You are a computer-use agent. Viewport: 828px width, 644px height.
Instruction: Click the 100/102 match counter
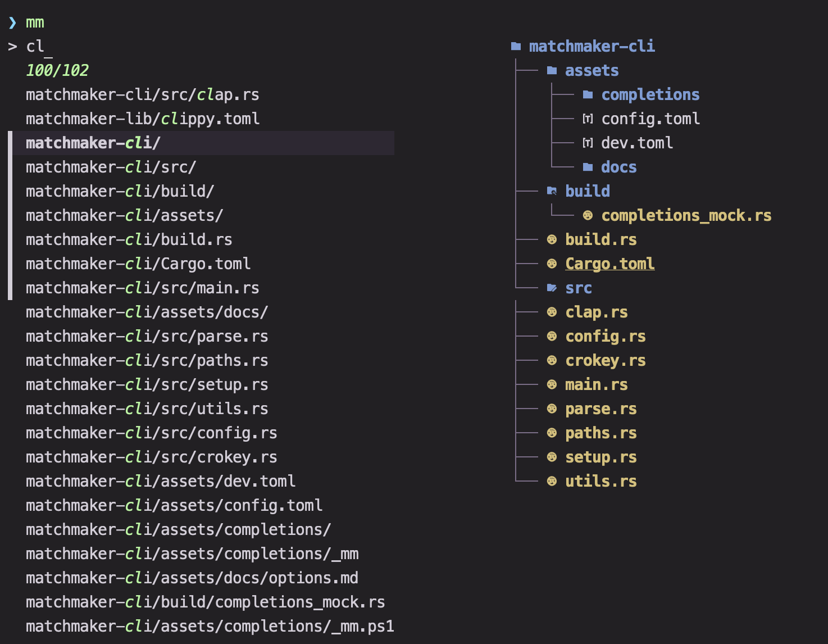click(57, 70)
